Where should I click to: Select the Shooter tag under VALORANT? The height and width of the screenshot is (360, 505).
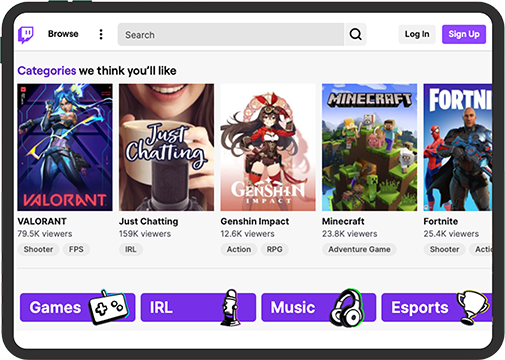[38, 249]
